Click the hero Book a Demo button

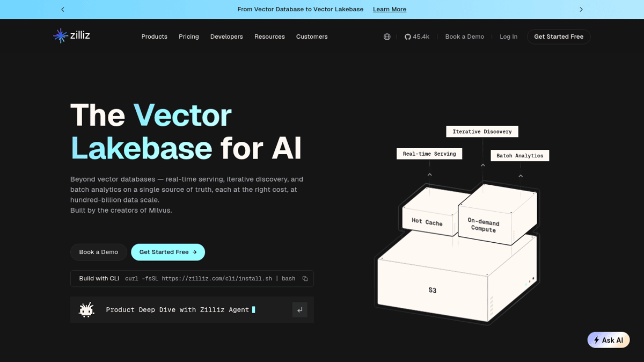click(x=99, y=252)
